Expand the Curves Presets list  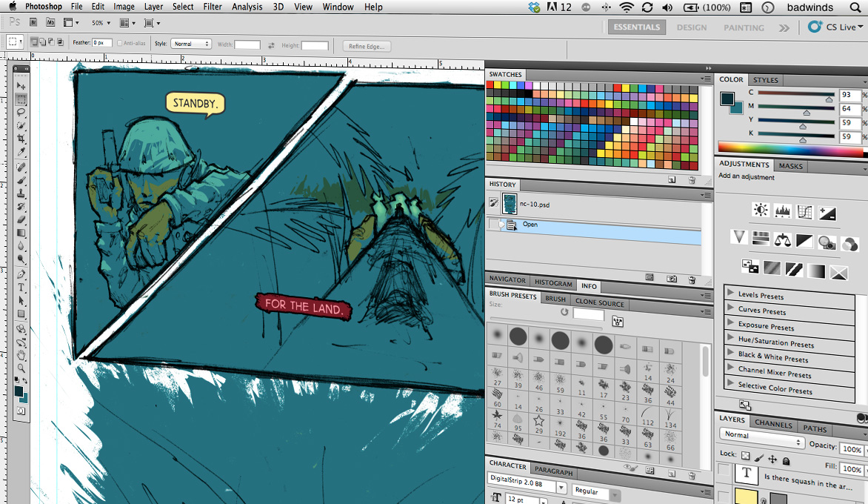pyautogui.click(x=731, y=307)
